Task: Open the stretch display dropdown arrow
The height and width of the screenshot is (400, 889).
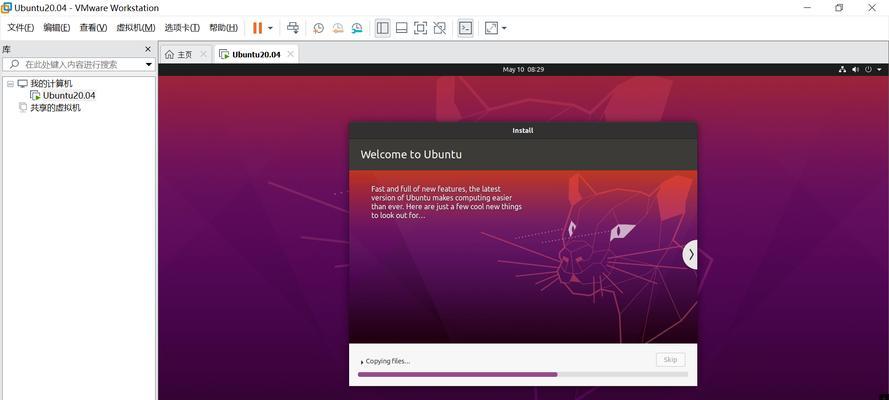Action: coord(504,28)
